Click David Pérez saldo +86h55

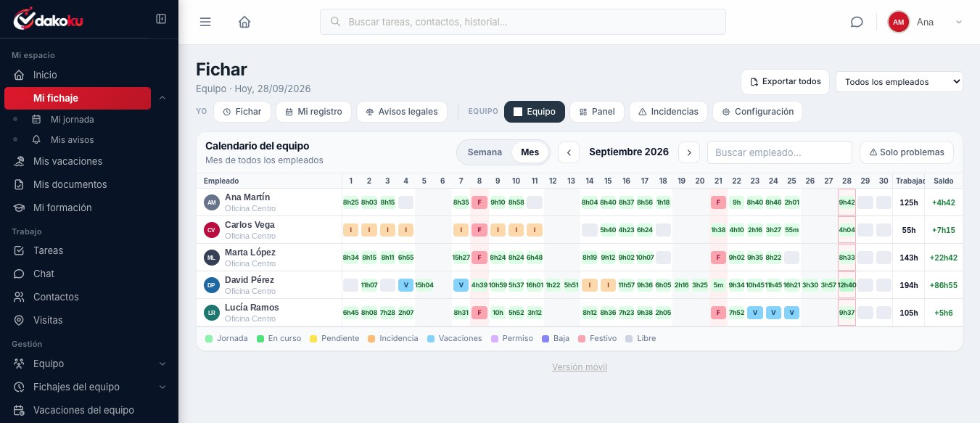tap(944, 285)
